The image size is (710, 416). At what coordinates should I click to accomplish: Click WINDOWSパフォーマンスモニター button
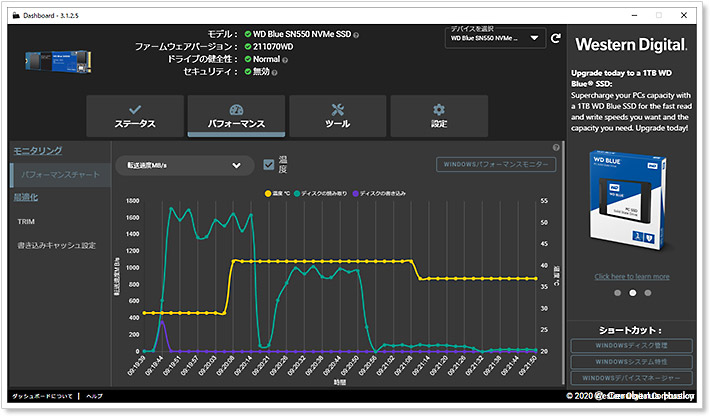click(x=496, y=164)
